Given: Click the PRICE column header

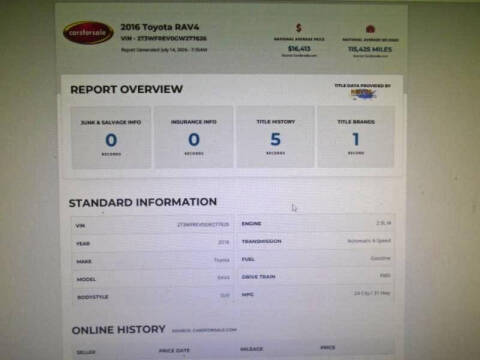Looking at the screenshot, I should (x=328, y=347).
